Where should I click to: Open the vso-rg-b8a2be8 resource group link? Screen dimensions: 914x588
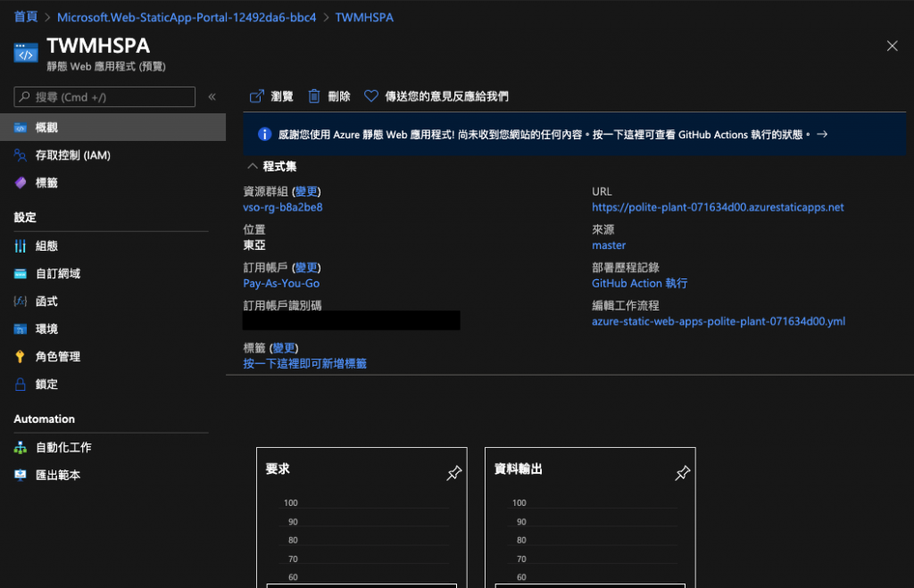(x=283, y=208)
